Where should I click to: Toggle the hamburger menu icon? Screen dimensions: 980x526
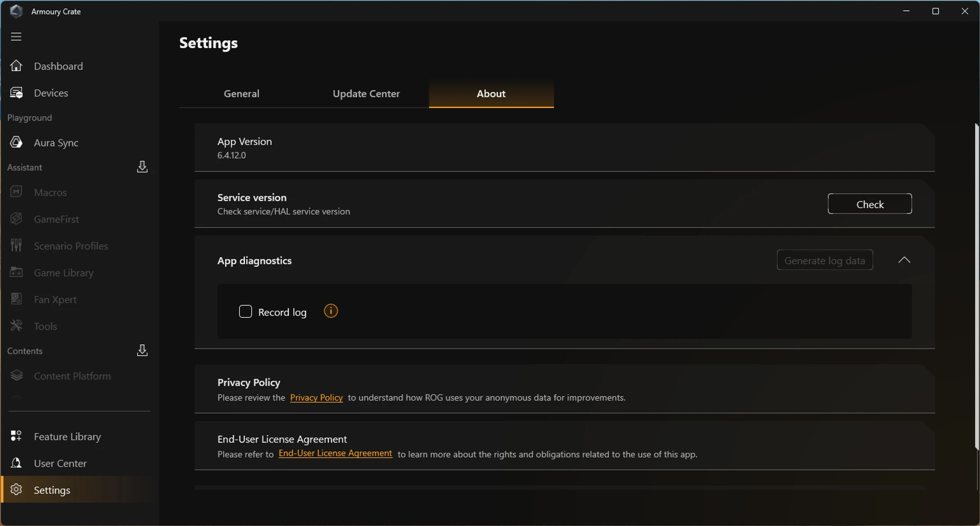click(16, 36)
